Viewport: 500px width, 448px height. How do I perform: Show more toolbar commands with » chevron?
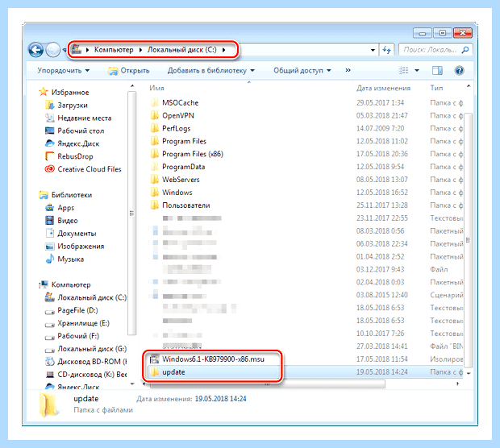(x=348, y=70)
